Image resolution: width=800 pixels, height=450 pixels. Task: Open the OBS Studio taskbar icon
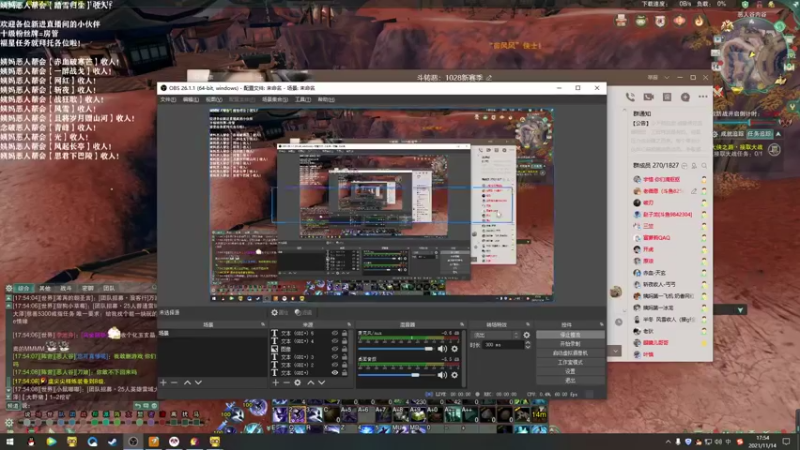(x=133, y=441)
